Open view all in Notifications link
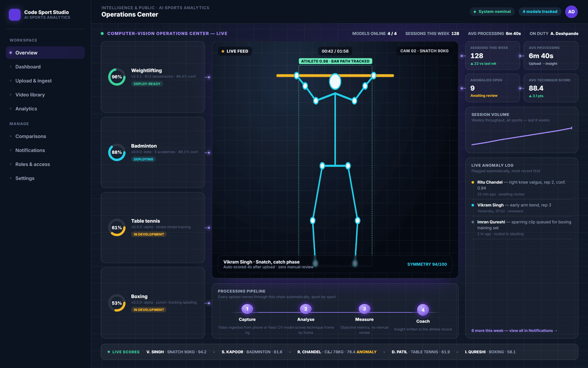This screenshot has width=588, height=368. coord(514,330)
